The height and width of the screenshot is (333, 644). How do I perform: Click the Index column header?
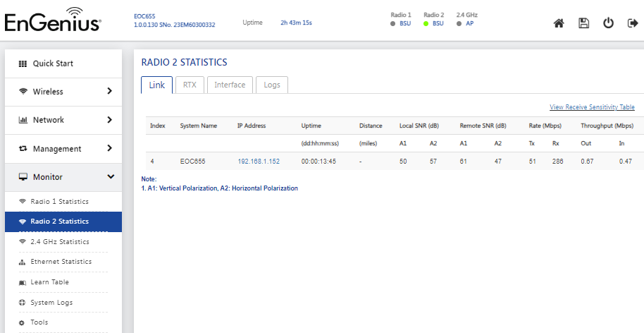pos(158,126)
